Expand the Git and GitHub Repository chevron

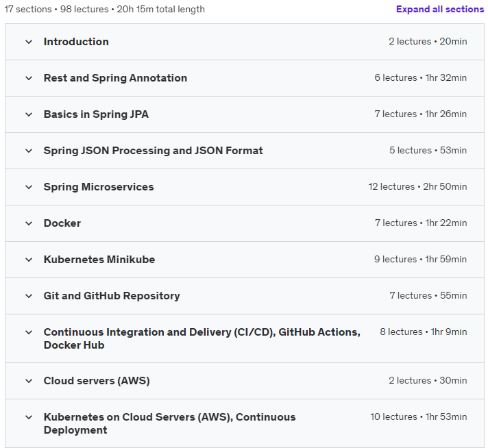[x=29, y=296]
